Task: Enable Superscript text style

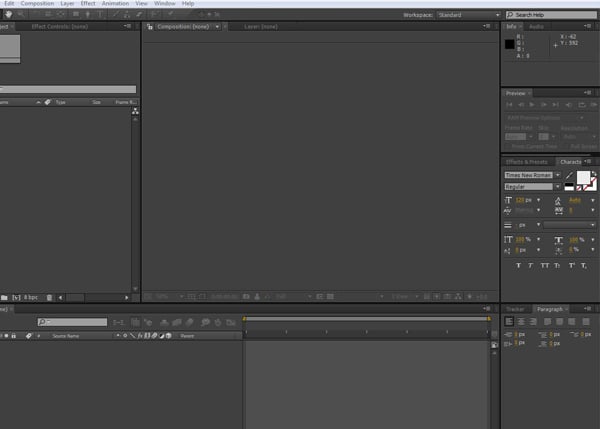Action: click(x=572, y=265)
